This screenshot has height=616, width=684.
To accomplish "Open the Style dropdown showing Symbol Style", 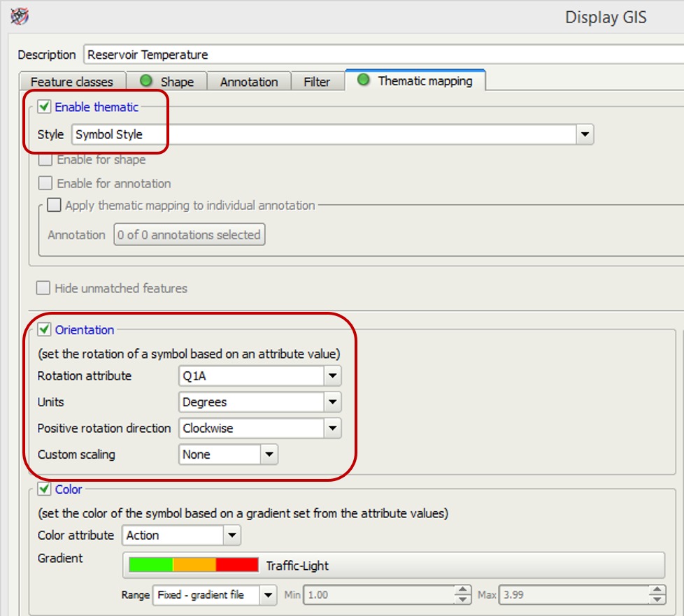I will click(585, 134).
